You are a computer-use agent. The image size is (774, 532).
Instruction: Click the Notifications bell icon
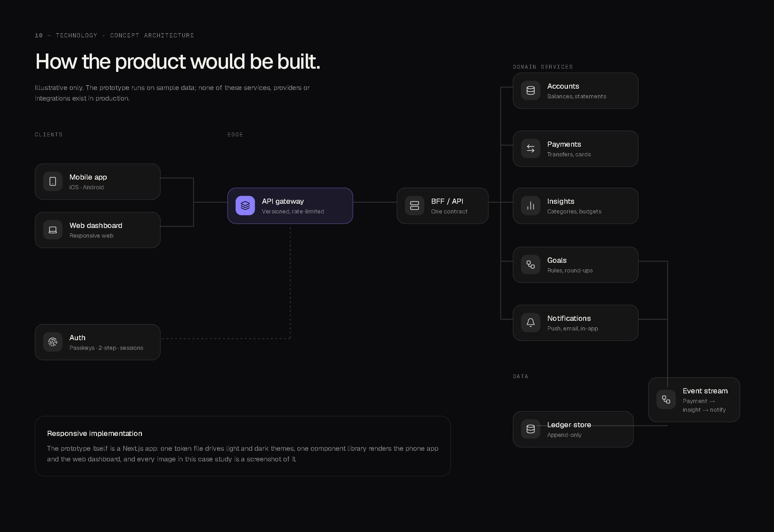pos(531,322)
